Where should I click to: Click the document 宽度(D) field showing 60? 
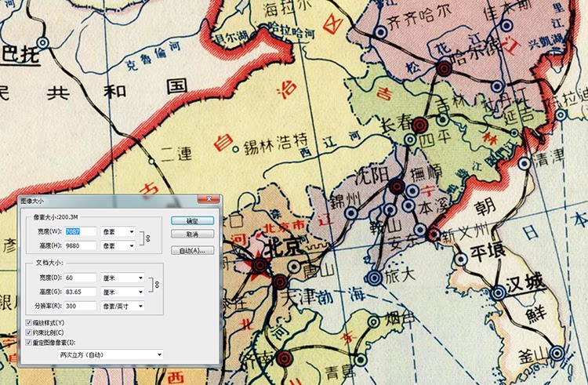click(80, 278)
